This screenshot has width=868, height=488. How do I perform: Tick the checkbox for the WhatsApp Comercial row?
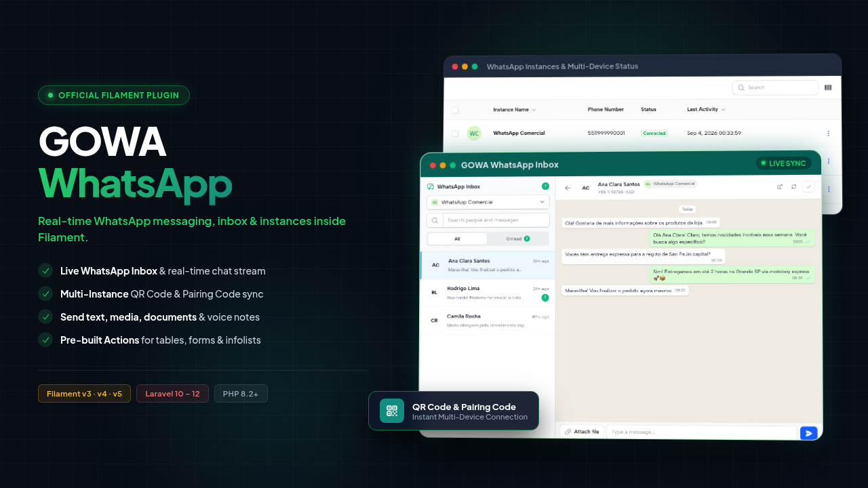455,134
